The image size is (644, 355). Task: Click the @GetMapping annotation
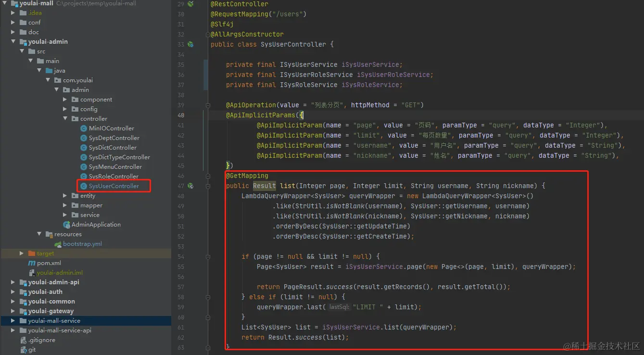tap(247, 176)
